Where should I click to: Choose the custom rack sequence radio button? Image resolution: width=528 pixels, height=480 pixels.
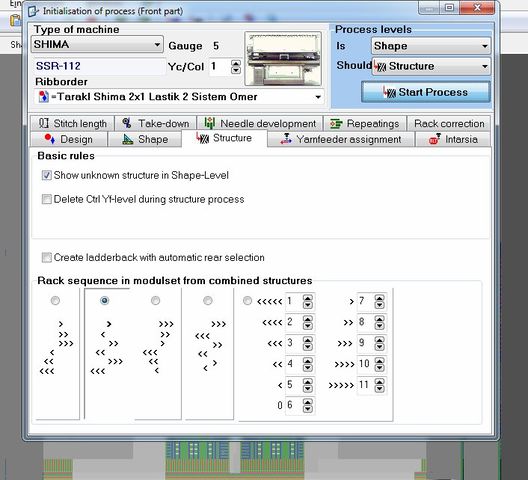tap(247, 300)
